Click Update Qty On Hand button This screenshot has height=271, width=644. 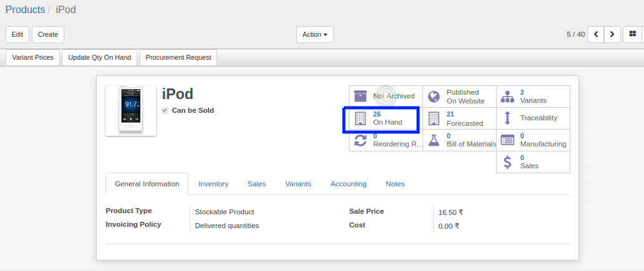click(x=99, y=57)
